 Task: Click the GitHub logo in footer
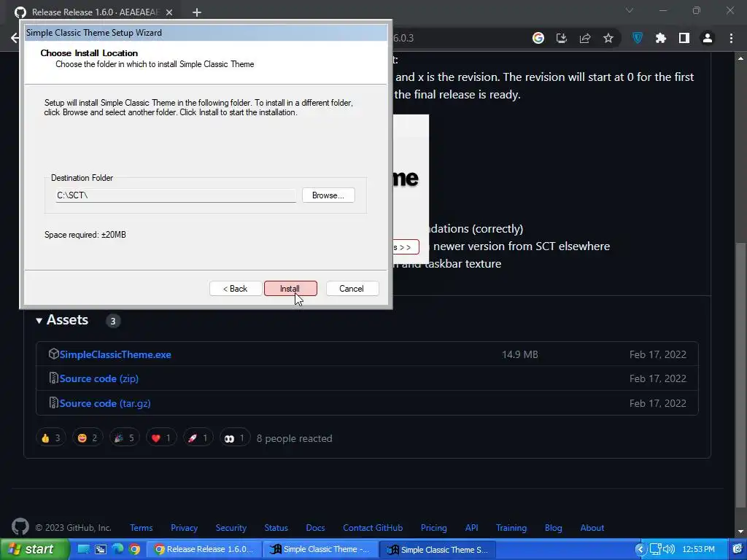(20, 526)
